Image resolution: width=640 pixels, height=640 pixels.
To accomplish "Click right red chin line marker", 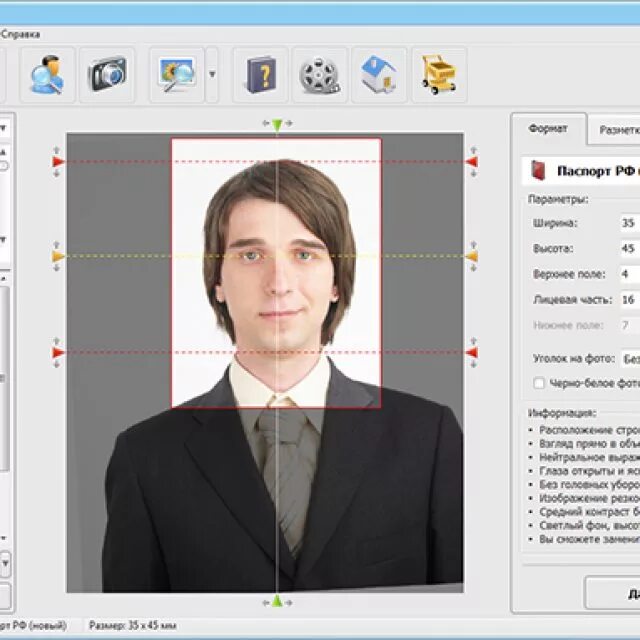I will tap(472, 352).
